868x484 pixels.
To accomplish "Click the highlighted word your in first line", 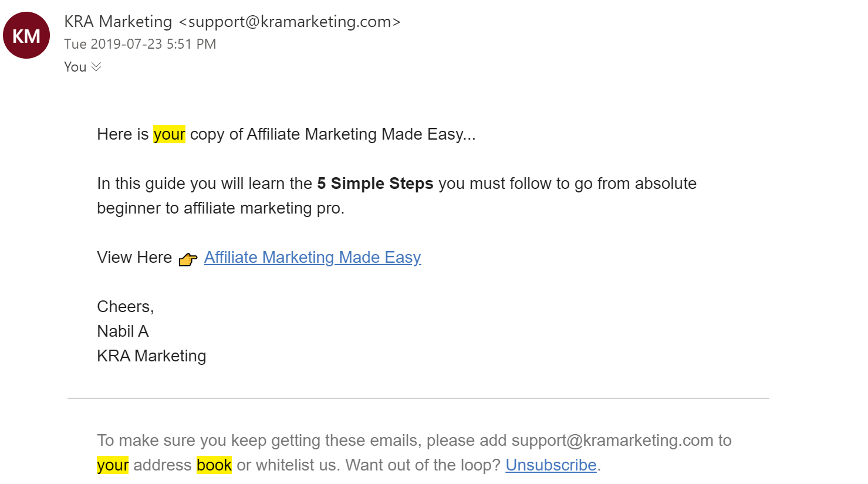I will 169,134.
